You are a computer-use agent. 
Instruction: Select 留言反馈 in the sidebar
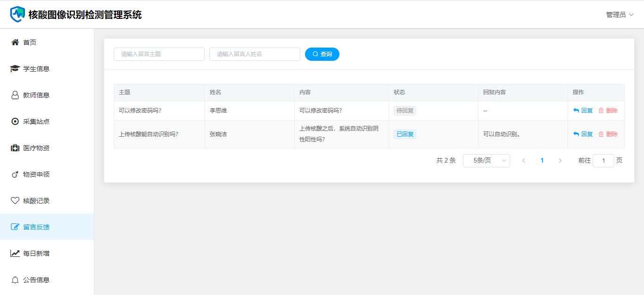[36, 227]
